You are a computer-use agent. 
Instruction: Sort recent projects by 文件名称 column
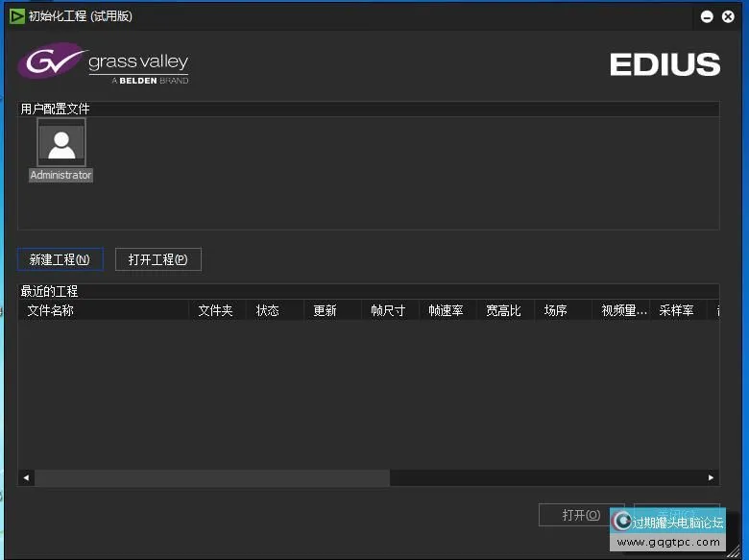click(x=104, y=310)
